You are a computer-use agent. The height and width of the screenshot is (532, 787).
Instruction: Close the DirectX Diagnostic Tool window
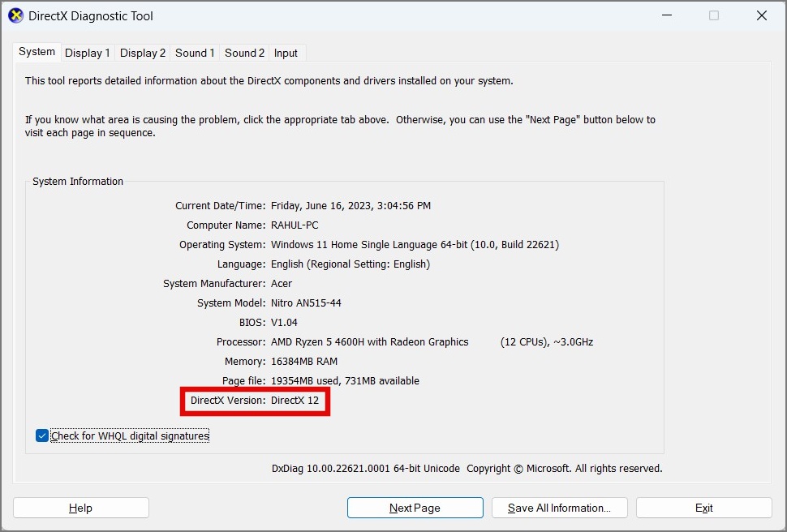pos(761,15)
